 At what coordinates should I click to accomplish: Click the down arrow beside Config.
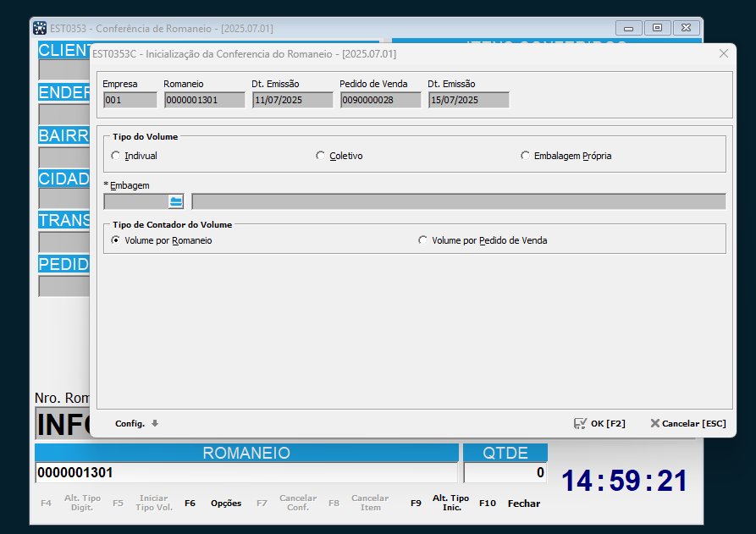coord(155,423)
